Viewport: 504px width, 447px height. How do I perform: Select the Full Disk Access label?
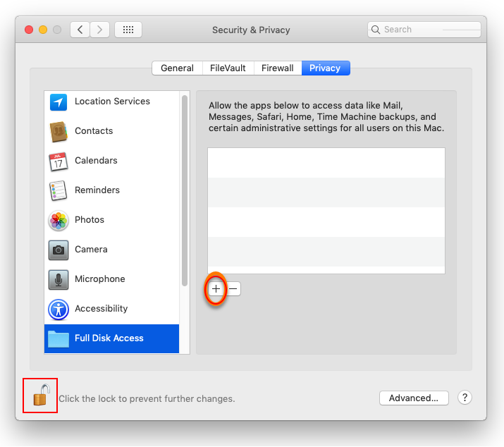click(x=109, y=338)
